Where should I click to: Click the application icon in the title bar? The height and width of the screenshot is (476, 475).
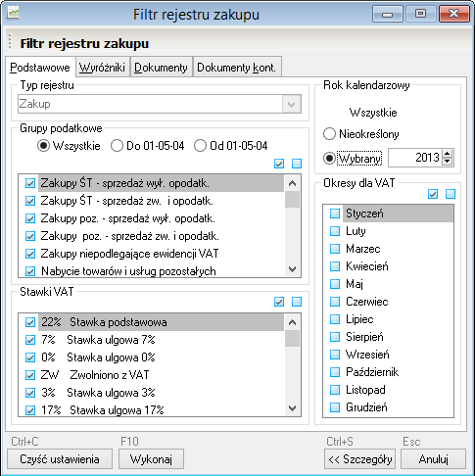14,14
